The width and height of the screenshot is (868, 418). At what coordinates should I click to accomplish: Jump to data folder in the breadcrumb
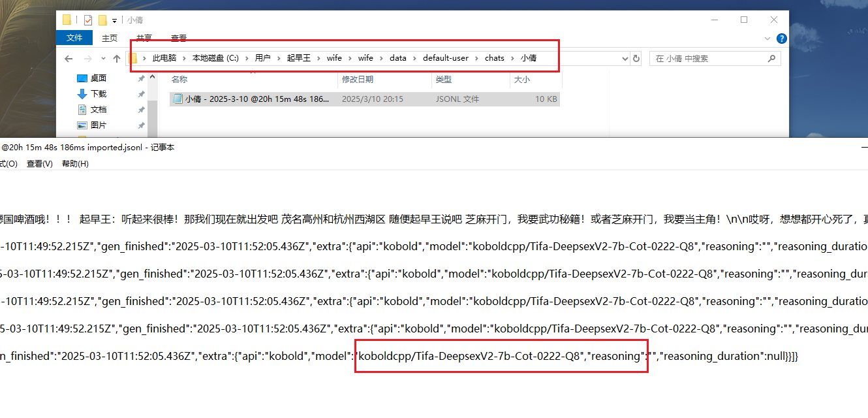coord(398,58)
